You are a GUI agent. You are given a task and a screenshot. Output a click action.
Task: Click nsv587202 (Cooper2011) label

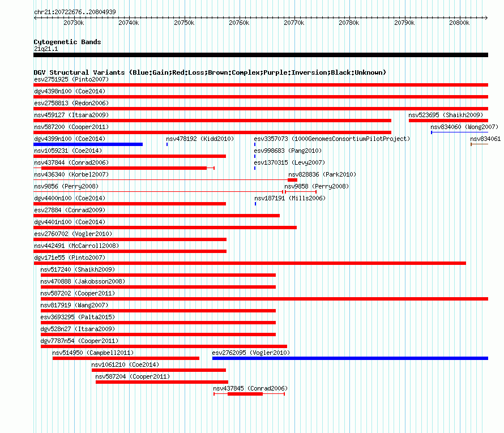tap(78, 293)
